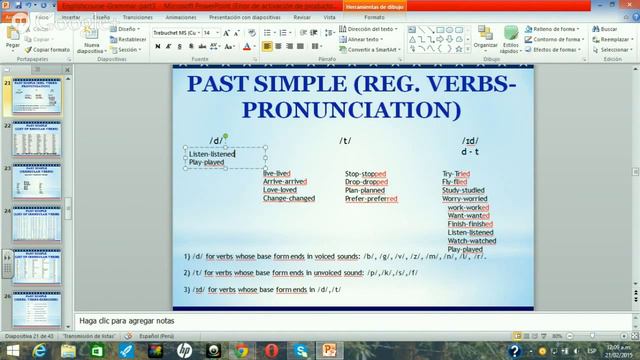Click Seleccionar button in Edición group

pos(613,50)
